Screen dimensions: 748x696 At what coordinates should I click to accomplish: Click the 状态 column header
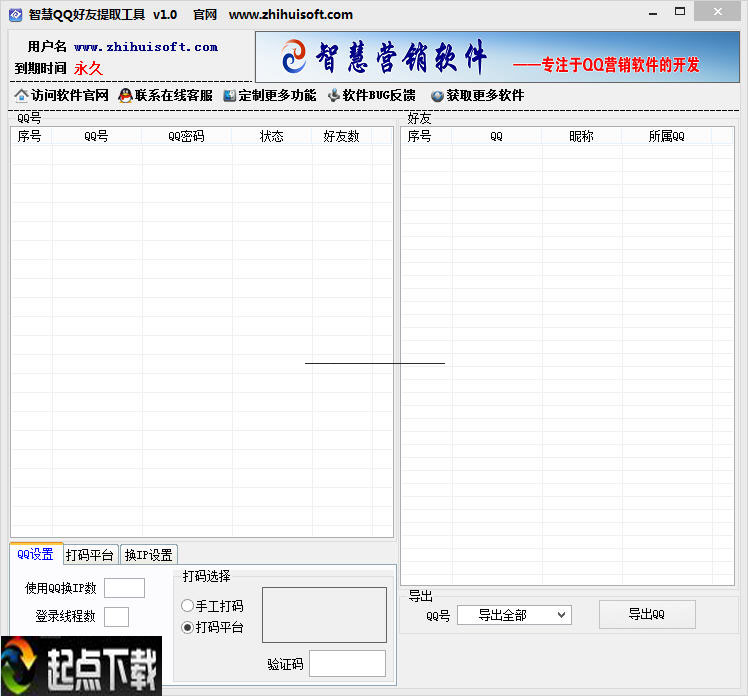coord(272,136)
